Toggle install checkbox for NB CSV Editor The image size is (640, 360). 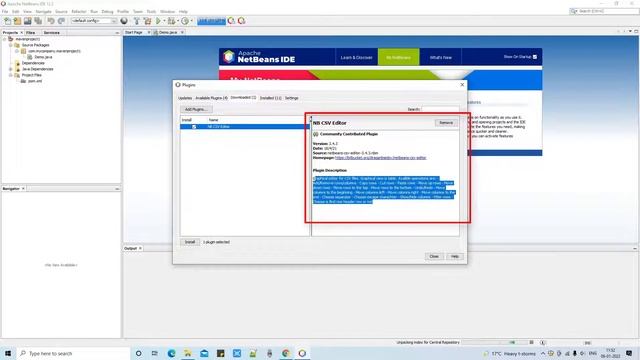pyautogui.click(x=194, y=127)
